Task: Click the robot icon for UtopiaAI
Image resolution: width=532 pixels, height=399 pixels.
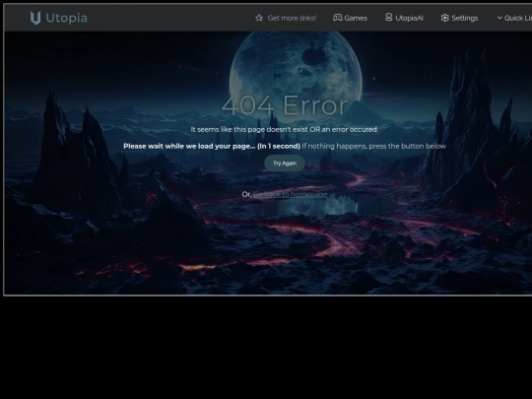Action: click(x=389, y=18)
